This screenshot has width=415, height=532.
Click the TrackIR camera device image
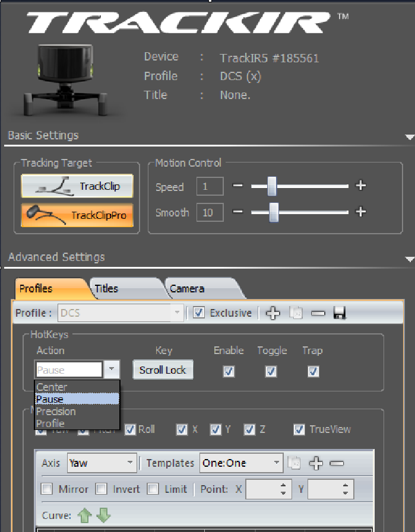(65, 79)
